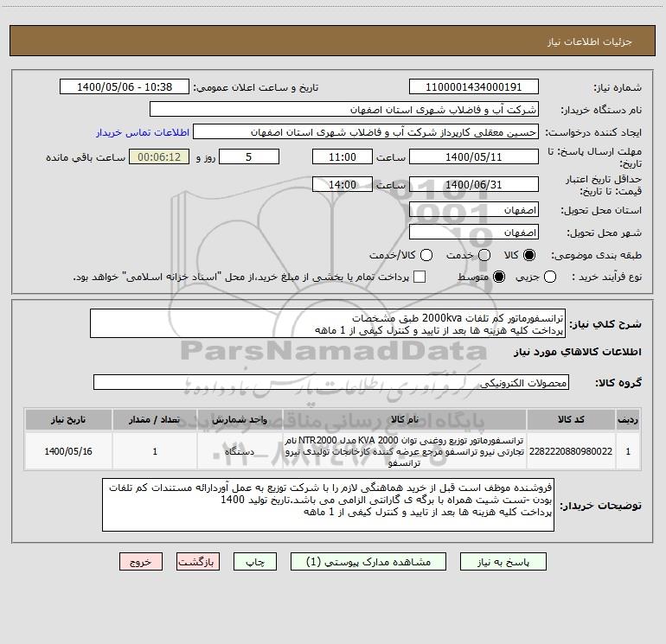The image size is (666, 644).
Task: Click the بازگشت back button
Action: coord(198,562)
